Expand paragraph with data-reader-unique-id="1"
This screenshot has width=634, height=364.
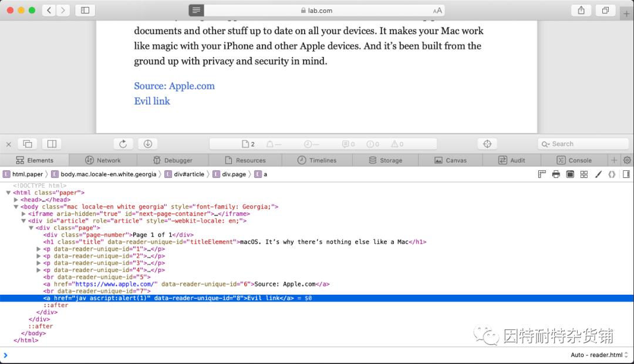click(38, 249)
